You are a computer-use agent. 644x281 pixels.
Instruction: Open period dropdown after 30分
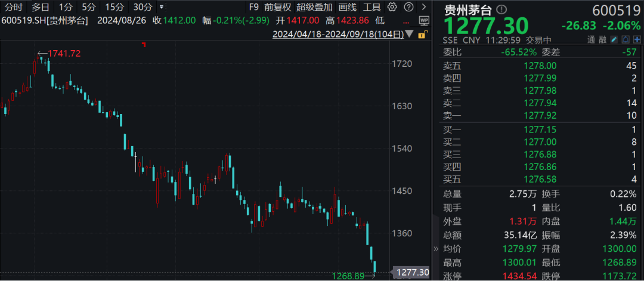162,7
